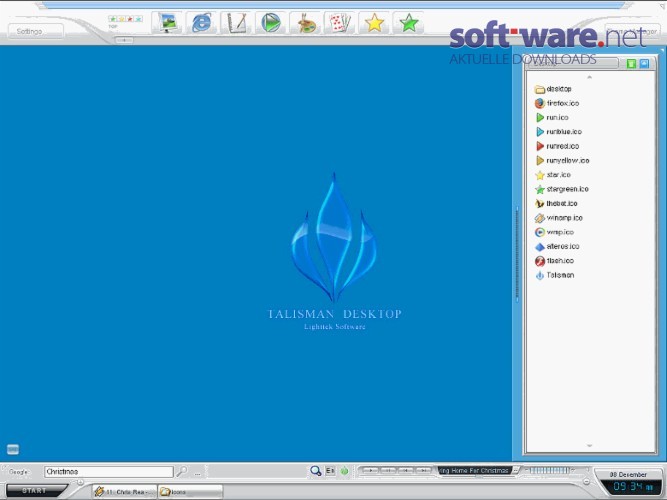This screenshot has width=667, height=500.
Task: Click the green star toolbar icon
Action: pos(409,23)
